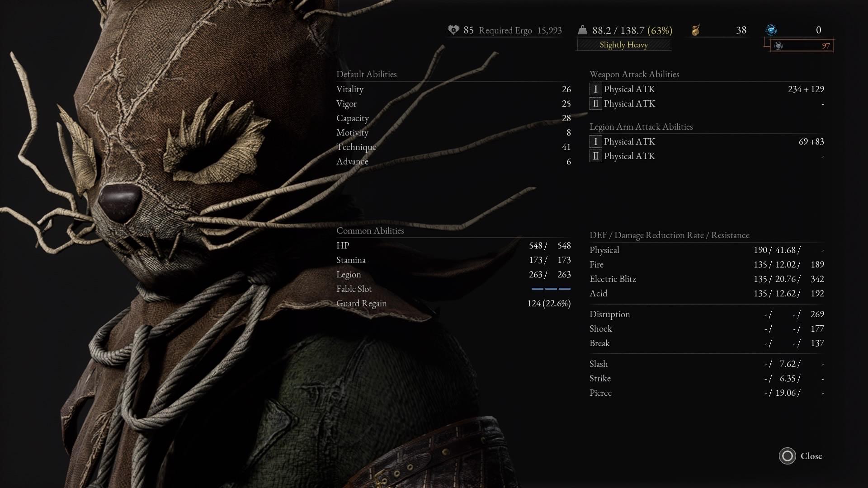Click the Capacity value 28

coord(566,118)
